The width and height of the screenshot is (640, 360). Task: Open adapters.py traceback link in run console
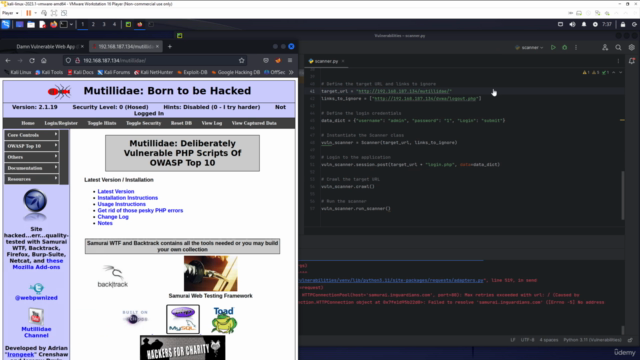tap(391, 280)
